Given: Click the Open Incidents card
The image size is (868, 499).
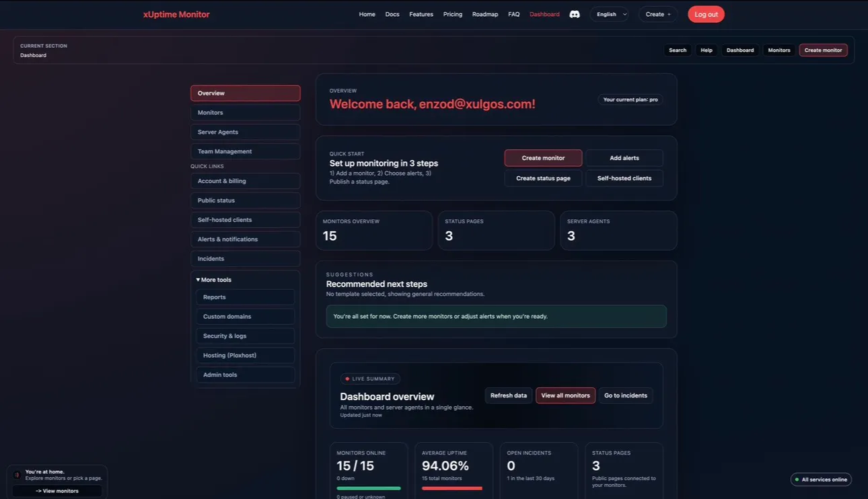Looking at the screenshot, I should point(539,471).
